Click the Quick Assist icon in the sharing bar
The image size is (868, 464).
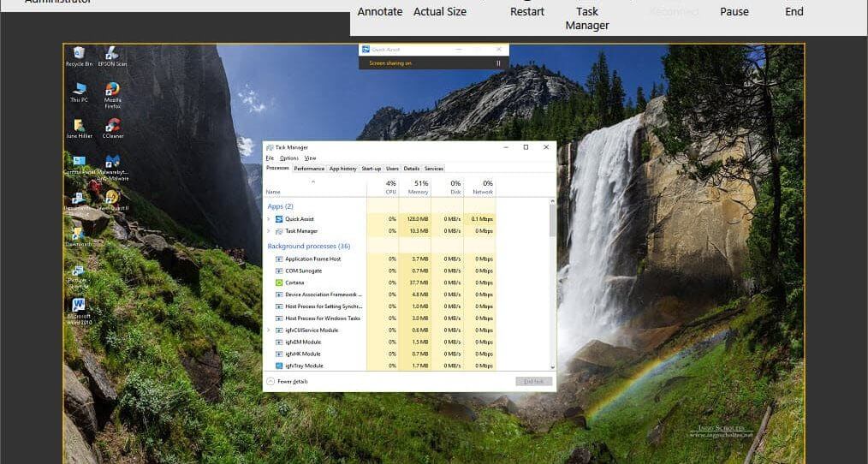tap(366, 50)
